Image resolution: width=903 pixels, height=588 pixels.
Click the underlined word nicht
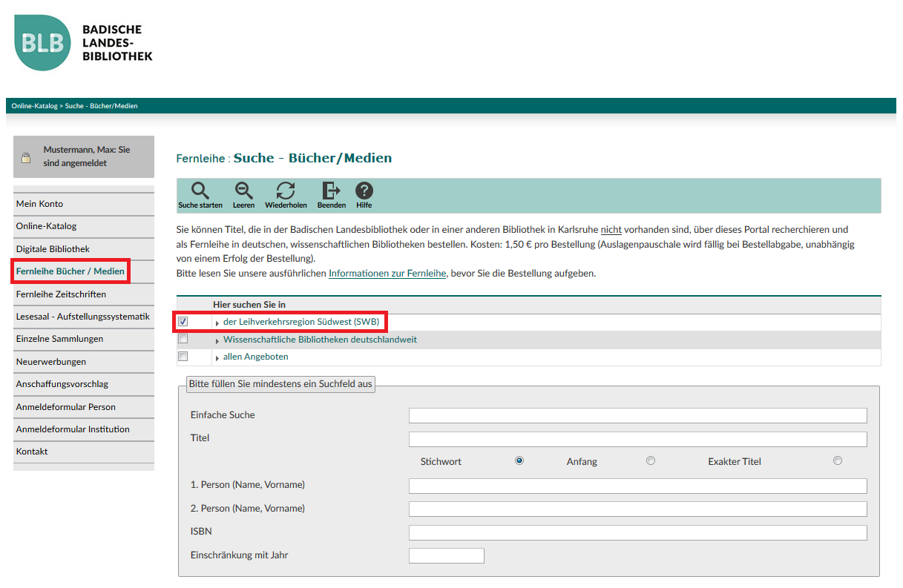pyautogui.click(x=611, y=230)
